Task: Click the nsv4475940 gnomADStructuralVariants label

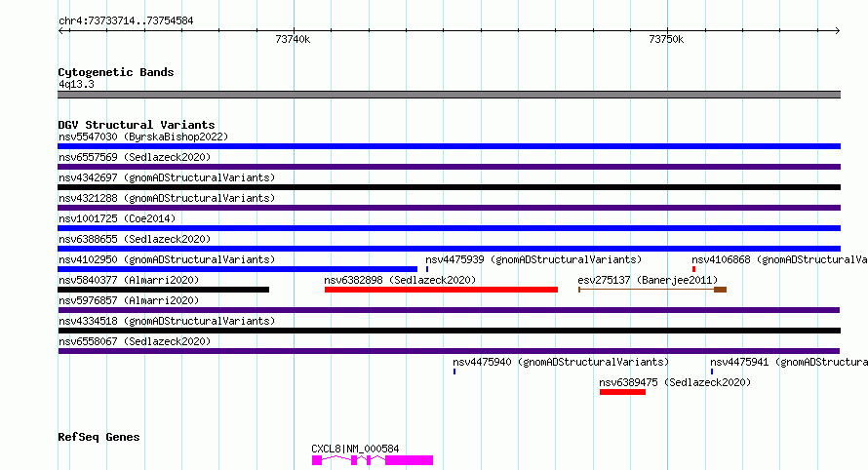Action: [561, 362]
